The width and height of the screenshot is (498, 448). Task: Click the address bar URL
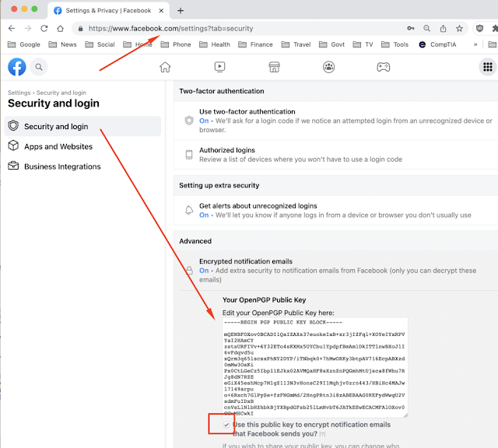pyautogui.click(x=171, y=29)
